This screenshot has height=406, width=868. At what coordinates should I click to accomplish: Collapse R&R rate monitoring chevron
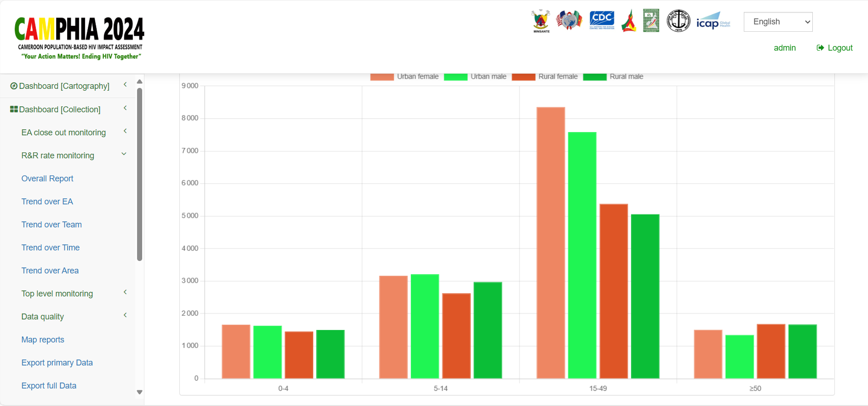pos(124,154)
